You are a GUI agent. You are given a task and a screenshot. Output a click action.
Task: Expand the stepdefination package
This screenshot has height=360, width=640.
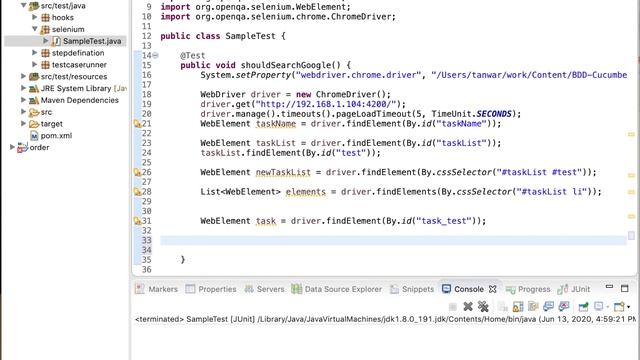[35, 53]
